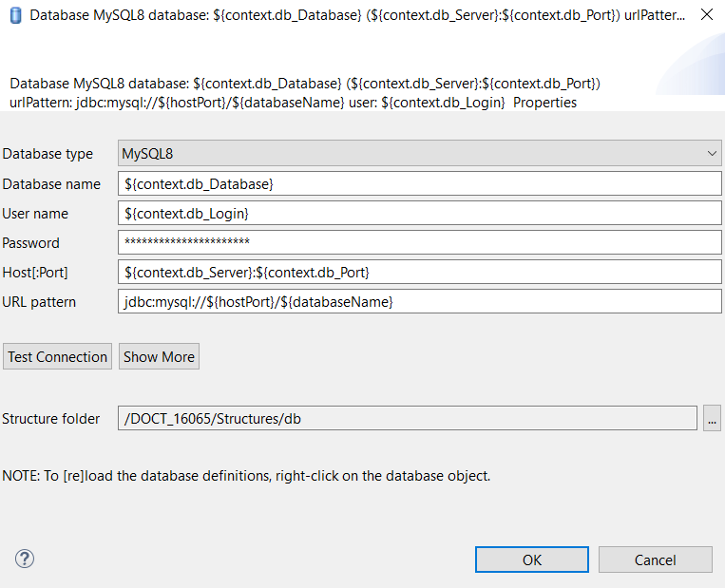
Task: Browse for structure folder with ellipsis button
Action: [712, 418]
